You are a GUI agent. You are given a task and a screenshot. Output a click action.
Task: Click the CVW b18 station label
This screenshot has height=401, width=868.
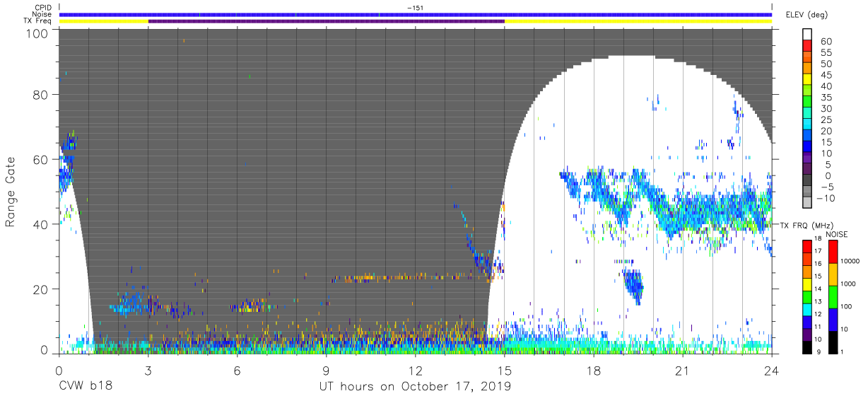click(86, 387)
